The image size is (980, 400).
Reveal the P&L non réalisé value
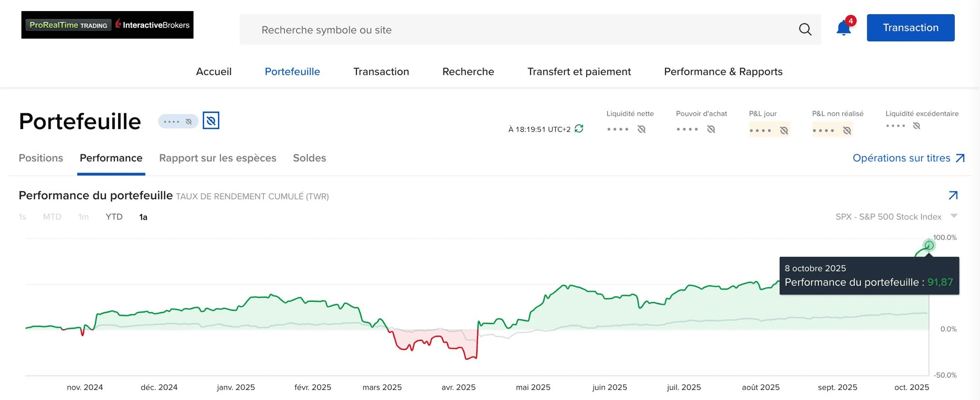(846, 130)
